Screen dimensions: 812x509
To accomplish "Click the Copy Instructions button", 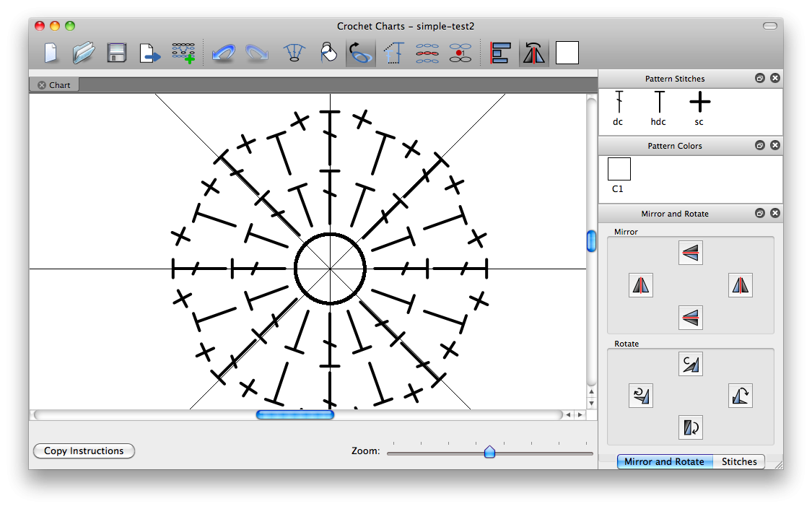I will tap(84, 451).
